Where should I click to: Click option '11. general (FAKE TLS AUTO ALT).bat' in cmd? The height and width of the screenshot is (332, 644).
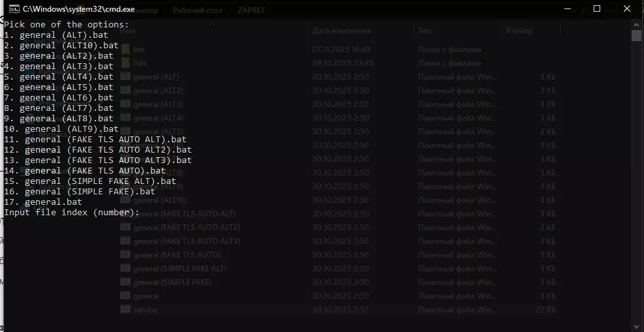coord(95,140)
